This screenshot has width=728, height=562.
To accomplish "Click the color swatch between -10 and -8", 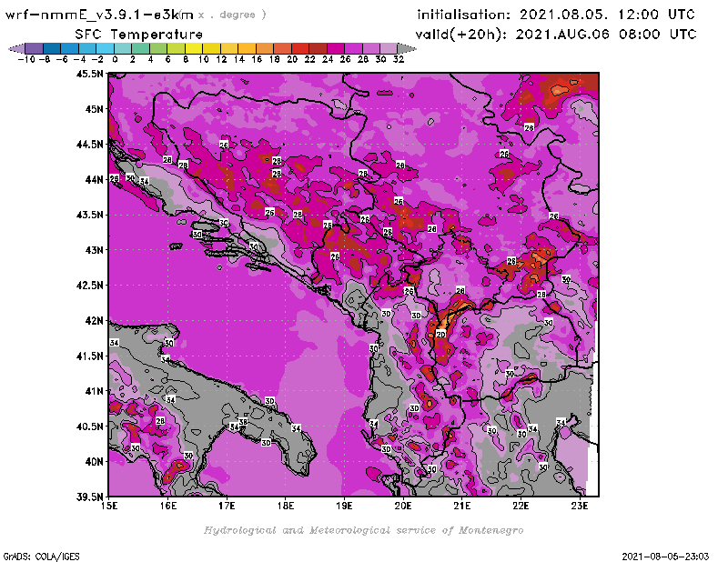I will 34,48.
